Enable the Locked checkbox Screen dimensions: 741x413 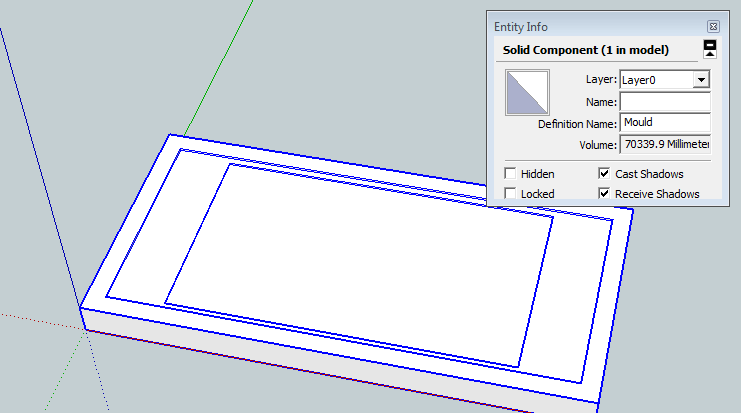point(511,193)
